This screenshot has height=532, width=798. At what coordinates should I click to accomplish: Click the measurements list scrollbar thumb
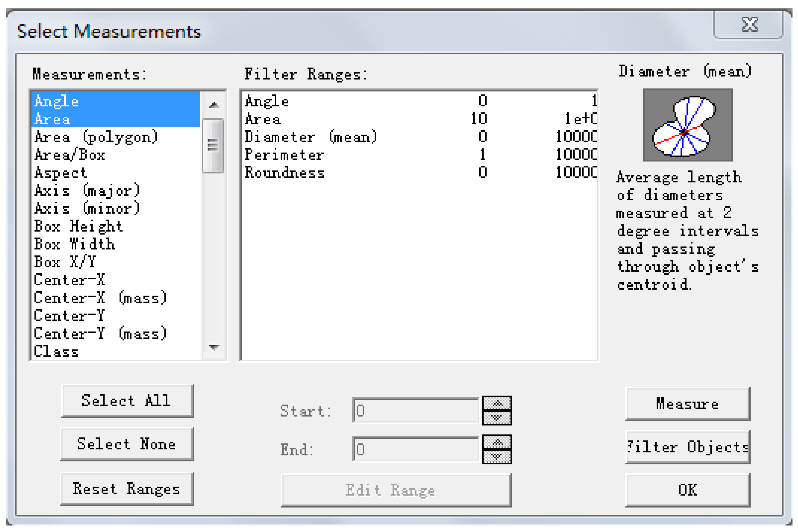[213, 146]
